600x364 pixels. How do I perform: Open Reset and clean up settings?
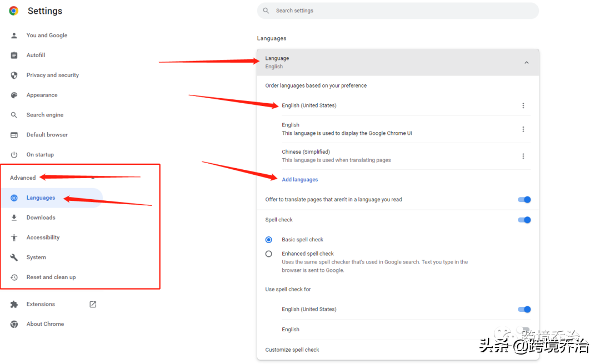coord(51,277)
